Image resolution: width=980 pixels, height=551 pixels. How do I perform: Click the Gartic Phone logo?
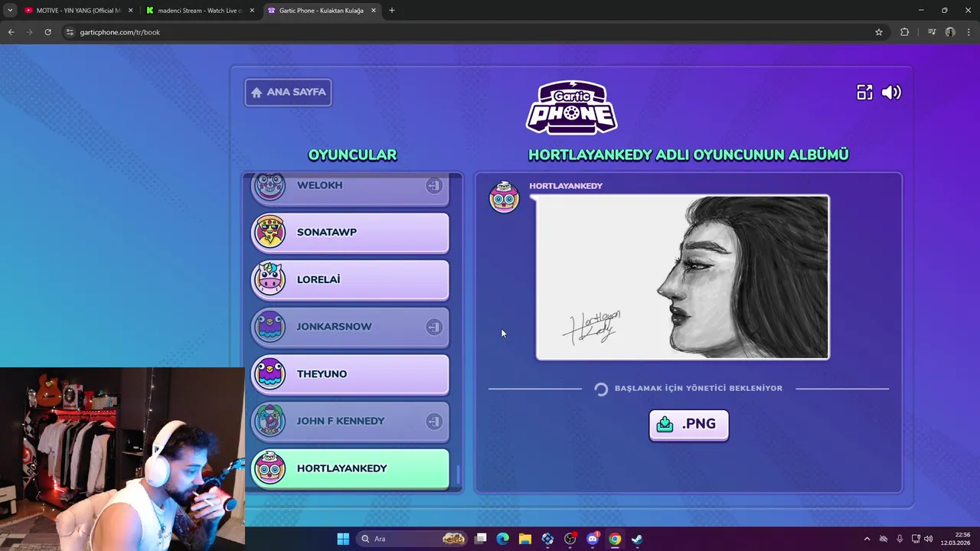point(572,107)
